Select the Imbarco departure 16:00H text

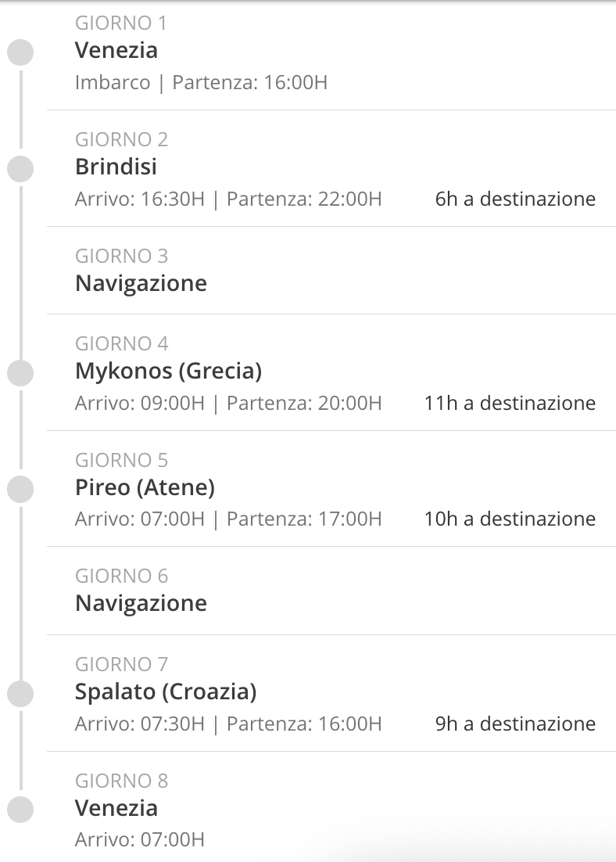coord(201,82)
